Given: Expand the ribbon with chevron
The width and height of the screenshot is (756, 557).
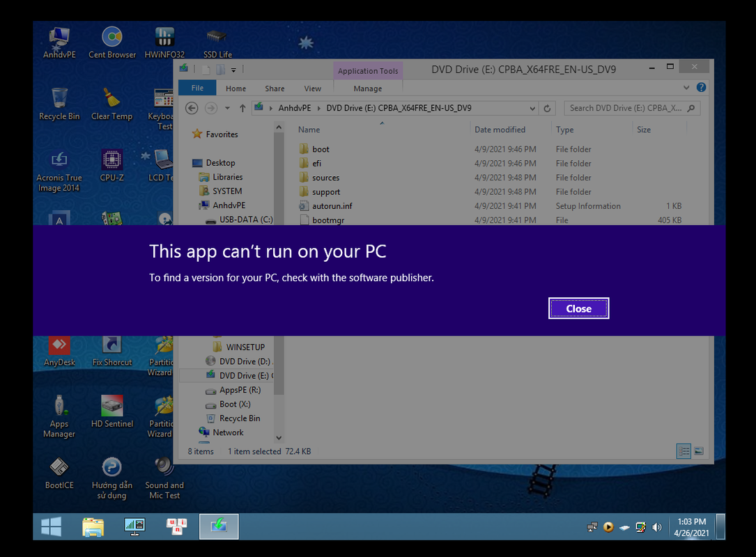Looking at the screenshot, I should coord(686,88).
